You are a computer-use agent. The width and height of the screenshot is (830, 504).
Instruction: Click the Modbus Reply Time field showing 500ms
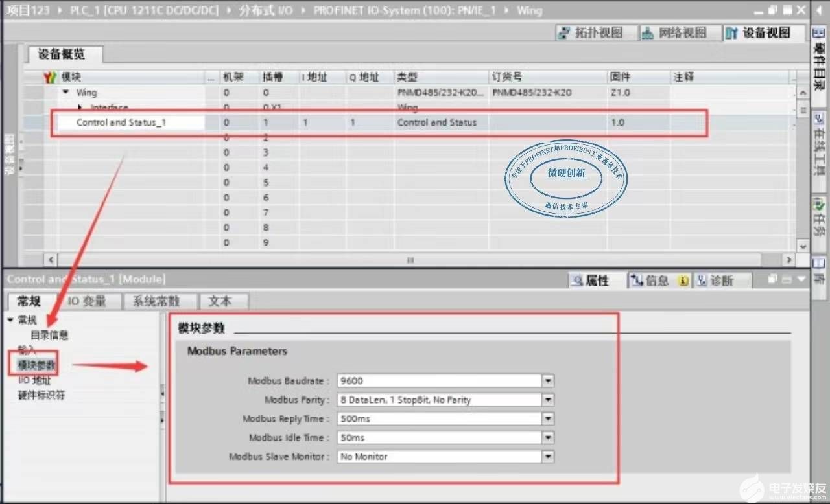(440, 418)
